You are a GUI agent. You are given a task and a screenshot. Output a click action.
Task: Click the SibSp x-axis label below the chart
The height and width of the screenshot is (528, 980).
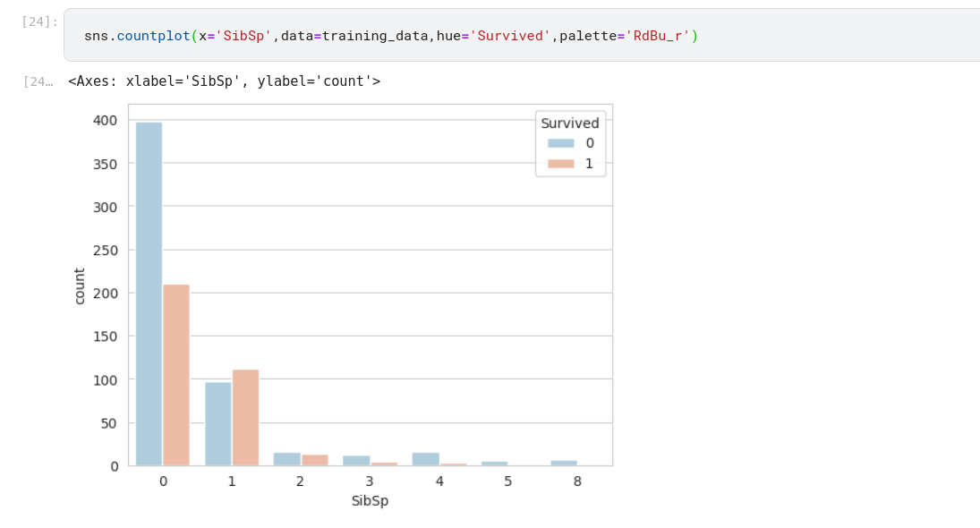tap(370, 501)
